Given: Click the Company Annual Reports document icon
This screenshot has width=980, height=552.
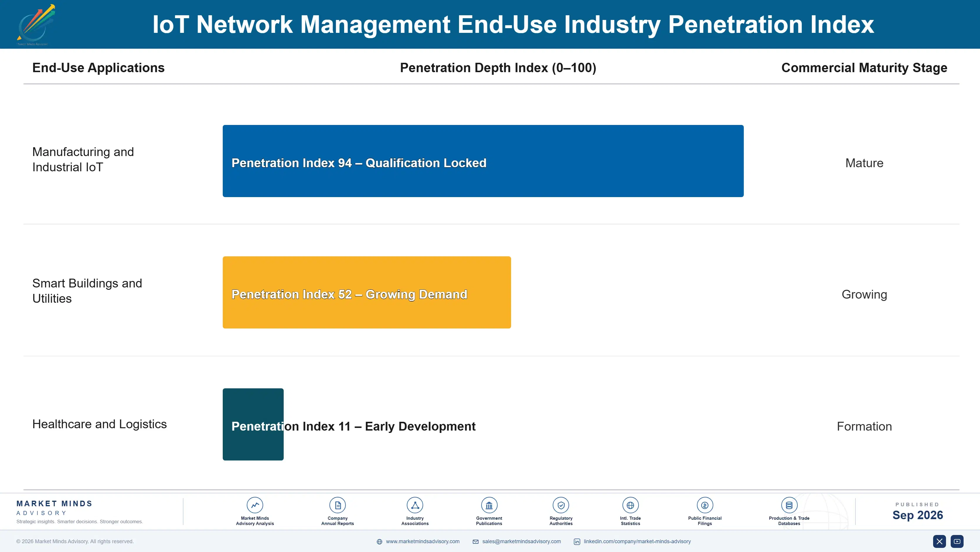Looking at the screenshot, I should point(337,505).
